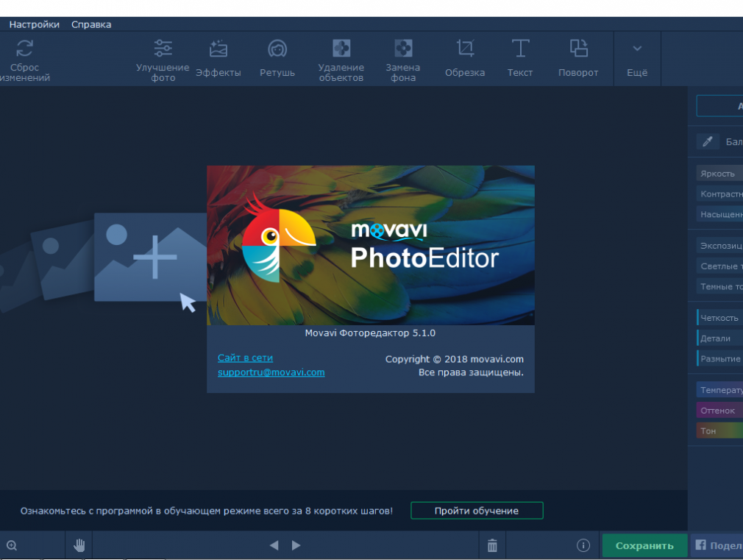Open the Улучшение фото adjustments tool

(x=163, y=60)
